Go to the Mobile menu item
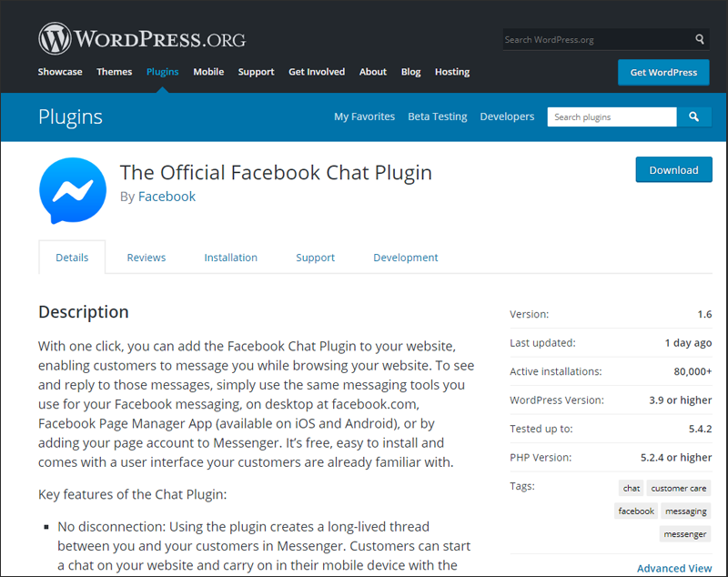Screen dimensions: 728x577 click(208, 72)
